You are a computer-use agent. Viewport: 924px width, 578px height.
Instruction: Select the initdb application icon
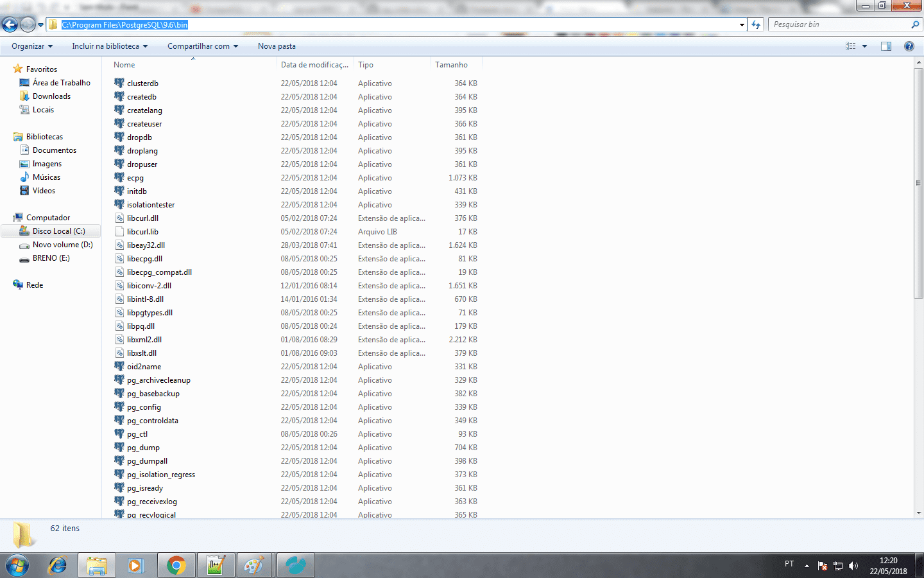(x=119, y=191)
